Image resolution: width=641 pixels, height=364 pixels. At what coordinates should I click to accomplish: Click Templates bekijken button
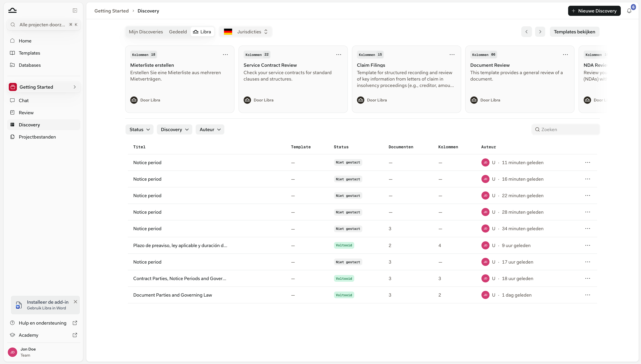(x=574, y=32)
